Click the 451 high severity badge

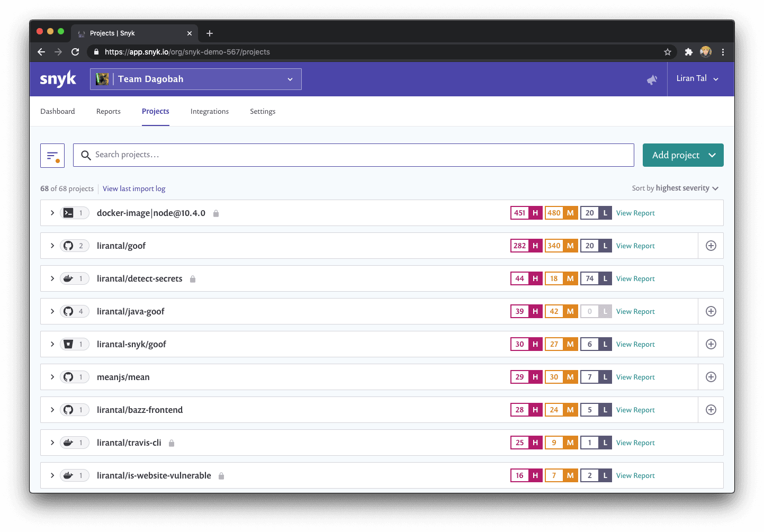coord(526,213)
